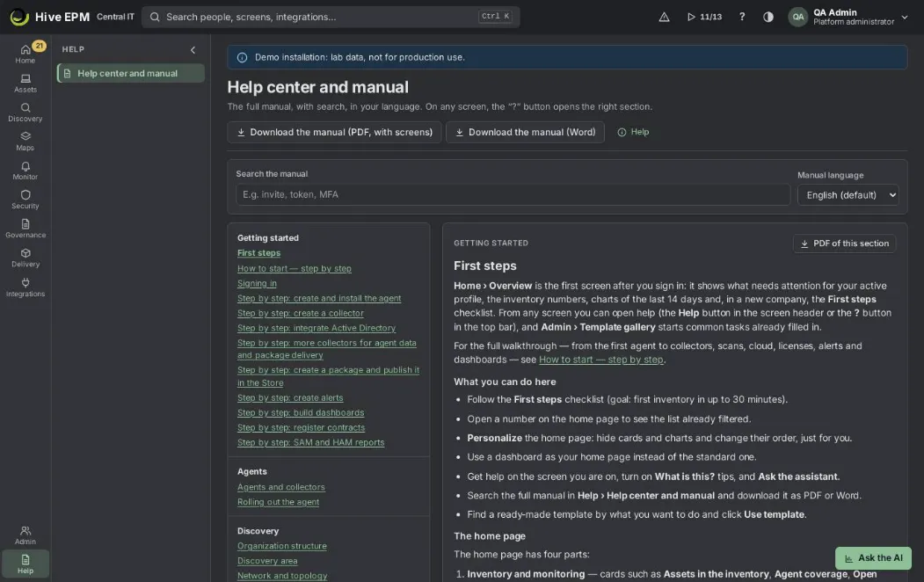Image resolution: width=924 pixels, height=582 pixels.
Task: Expand the QA Admin user menu chevron
Action: (905, 17)
